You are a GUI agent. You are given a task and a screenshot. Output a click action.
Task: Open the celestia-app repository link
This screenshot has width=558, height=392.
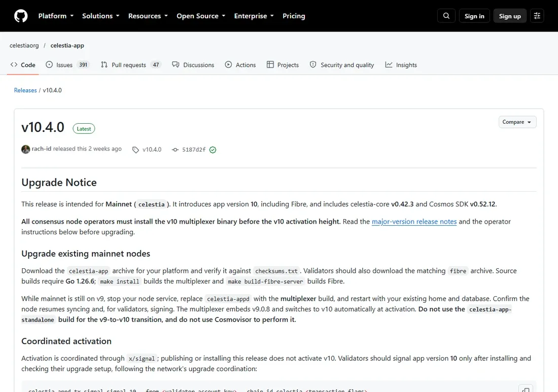[67, 46]
